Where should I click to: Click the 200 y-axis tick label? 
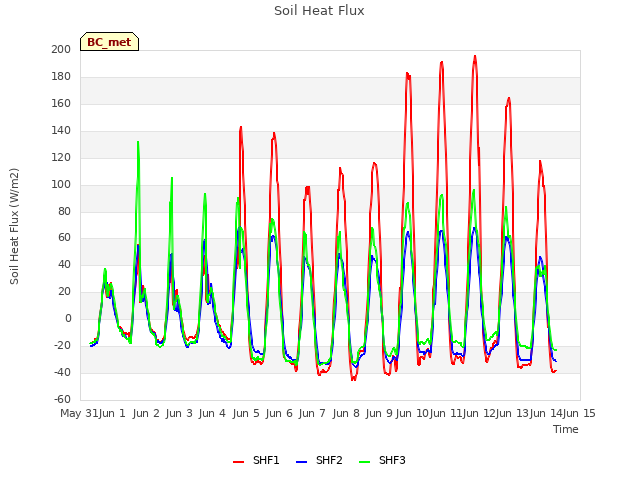point(61,49)
